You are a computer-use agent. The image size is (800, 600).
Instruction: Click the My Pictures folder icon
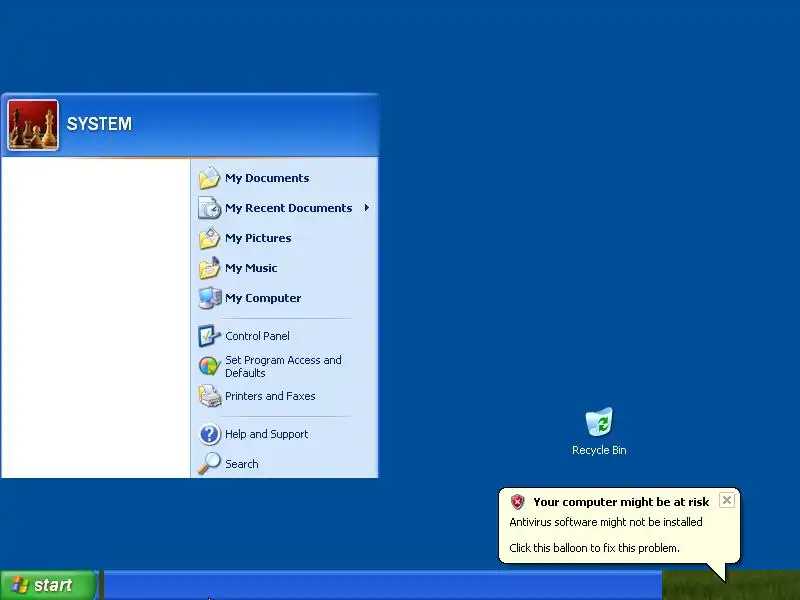(209, 238)
